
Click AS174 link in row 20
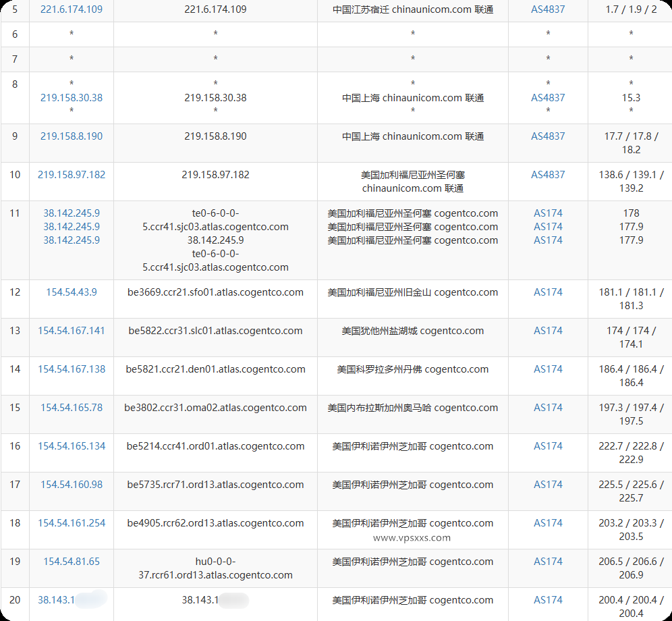pos(548,600)
